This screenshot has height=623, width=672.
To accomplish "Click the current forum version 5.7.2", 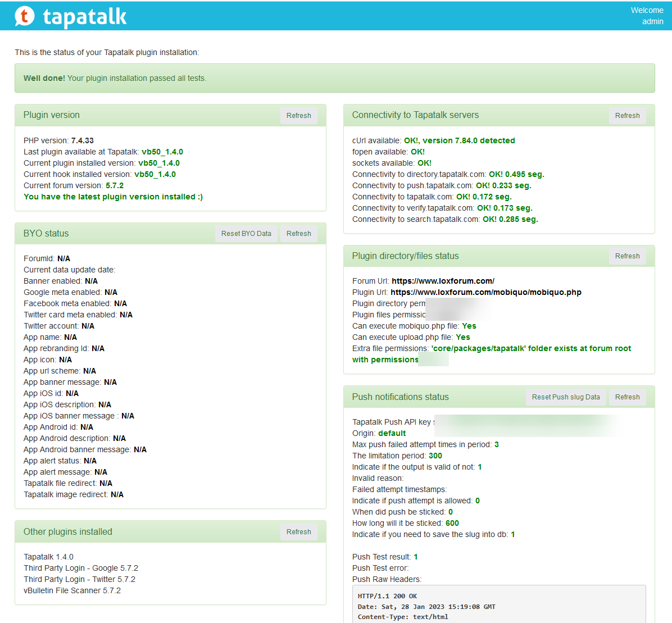I will [x=115, y=185].
